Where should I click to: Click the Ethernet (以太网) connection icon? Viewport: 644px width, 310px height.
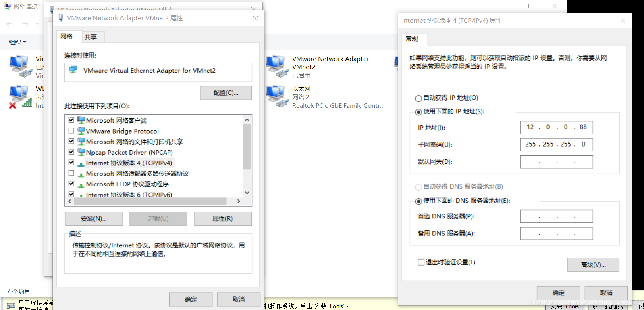(277, 97)
